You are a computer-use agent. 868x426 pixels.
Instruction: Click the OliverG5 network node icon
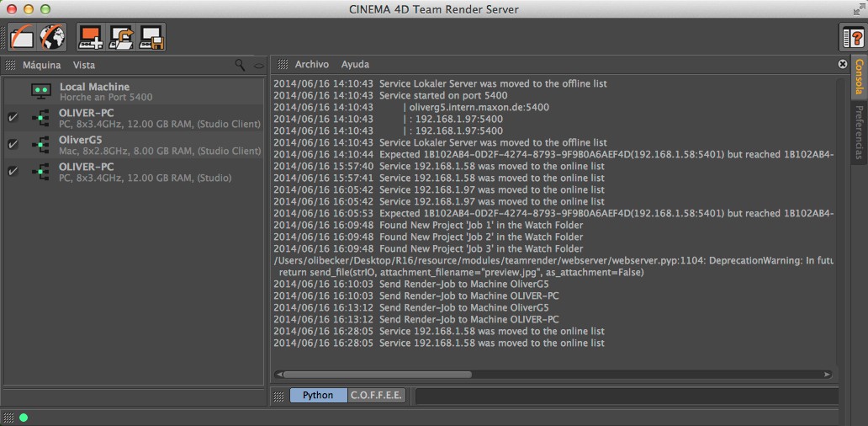(40, 145)
